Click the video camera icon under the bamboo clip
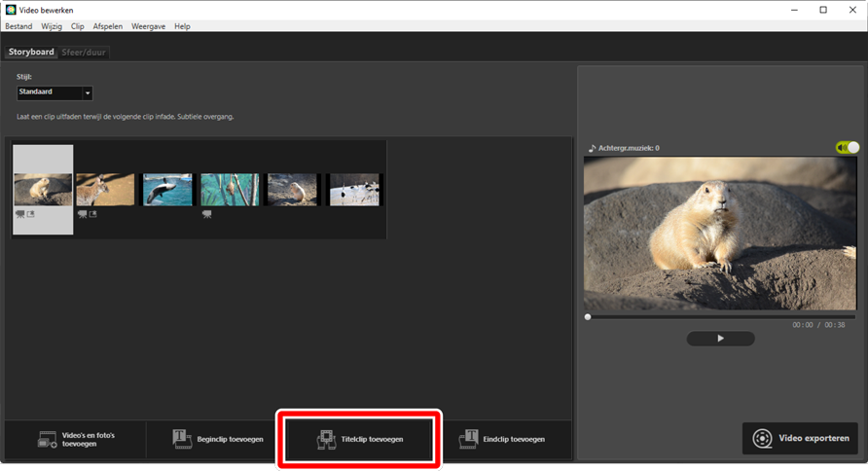 point(207,214)
